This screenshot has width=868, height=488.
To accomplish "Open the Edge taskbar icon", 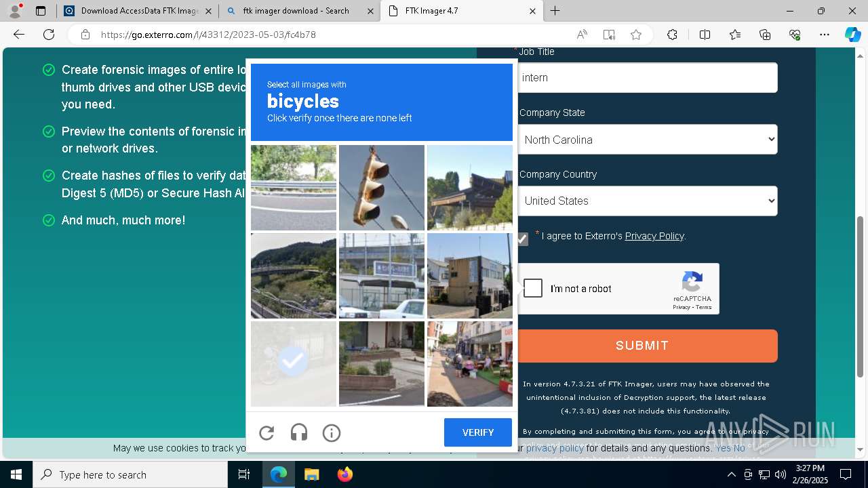I will click(279, 474).
